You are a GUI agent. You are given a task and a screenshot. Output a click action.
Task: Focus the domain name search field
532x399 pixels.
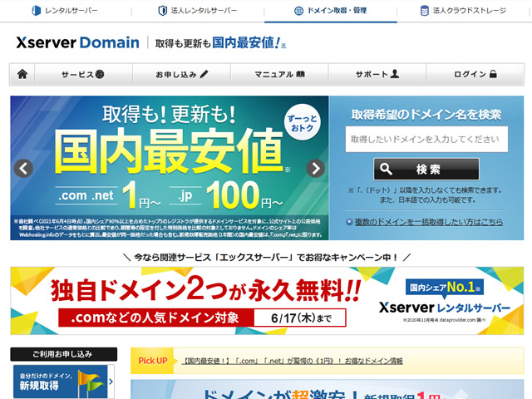pos(426,139)
